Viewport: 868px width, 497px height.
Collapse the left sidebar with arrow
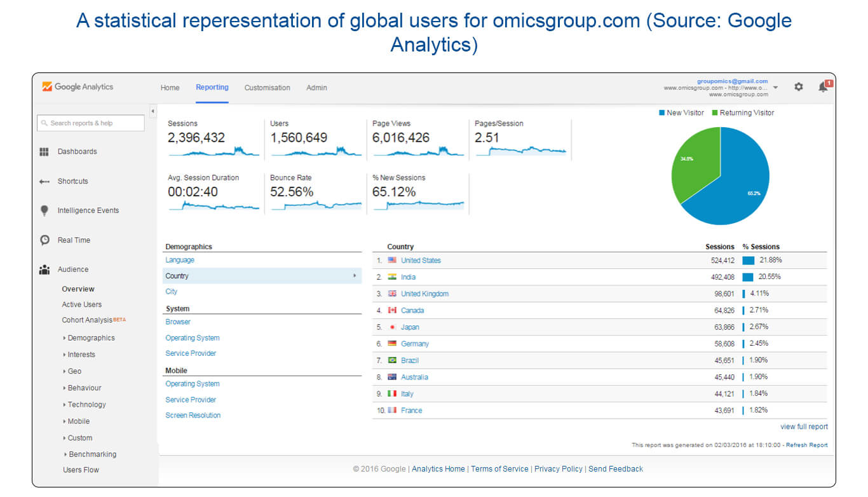153,112
